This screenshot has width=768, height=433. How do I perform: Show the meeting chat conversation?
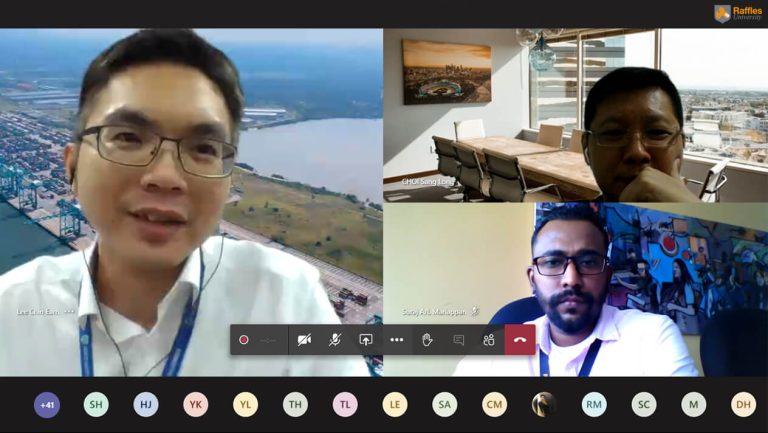pyautogui.click(x=458, y=340)
